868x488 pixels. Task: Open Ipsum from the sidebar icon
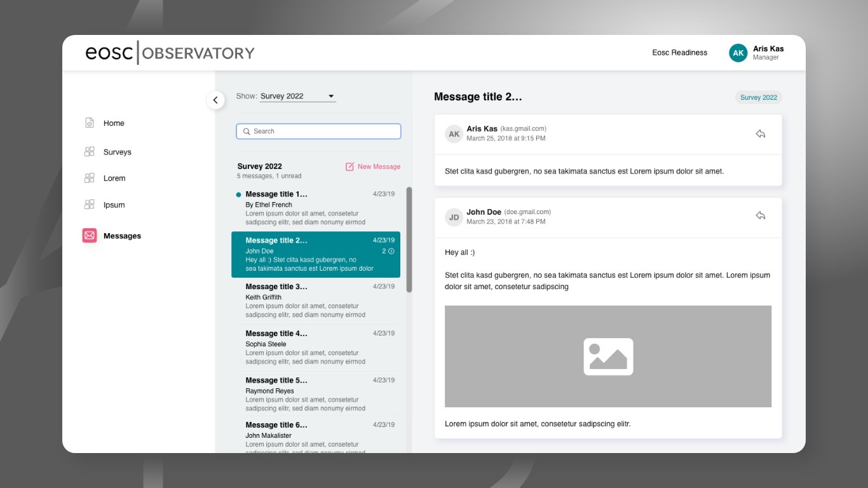click(x=90, y=204)
